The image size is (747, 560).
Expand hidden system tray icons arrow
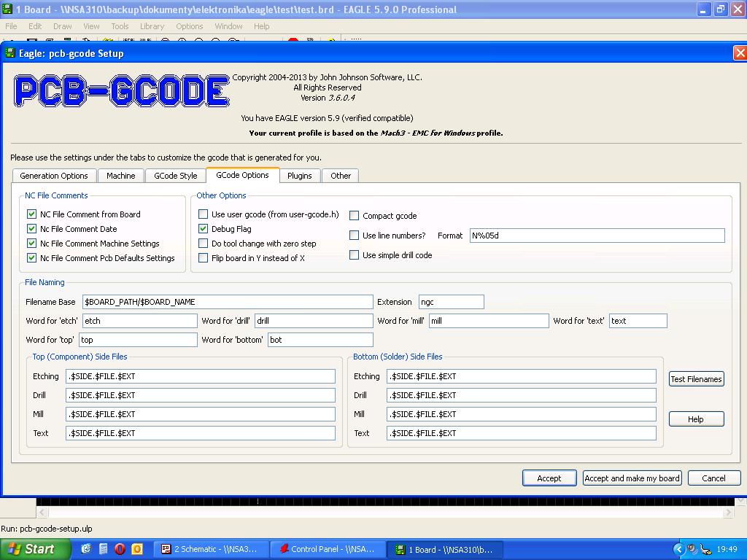[x=678, y=549]
